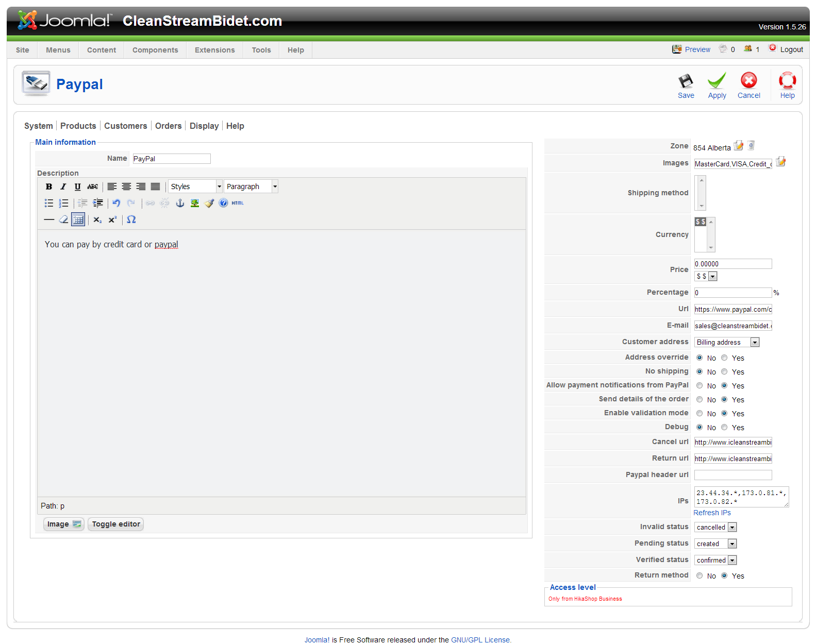Toggle italic text in the editor
This screenshot has height=644, width=816.
[x=63, y=187]
